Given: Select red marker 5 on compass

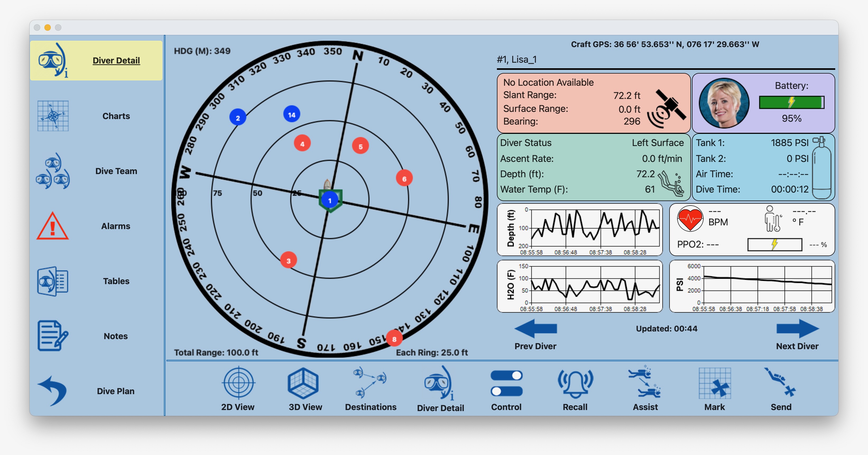Looking at the screenshot, I should 360,146.
